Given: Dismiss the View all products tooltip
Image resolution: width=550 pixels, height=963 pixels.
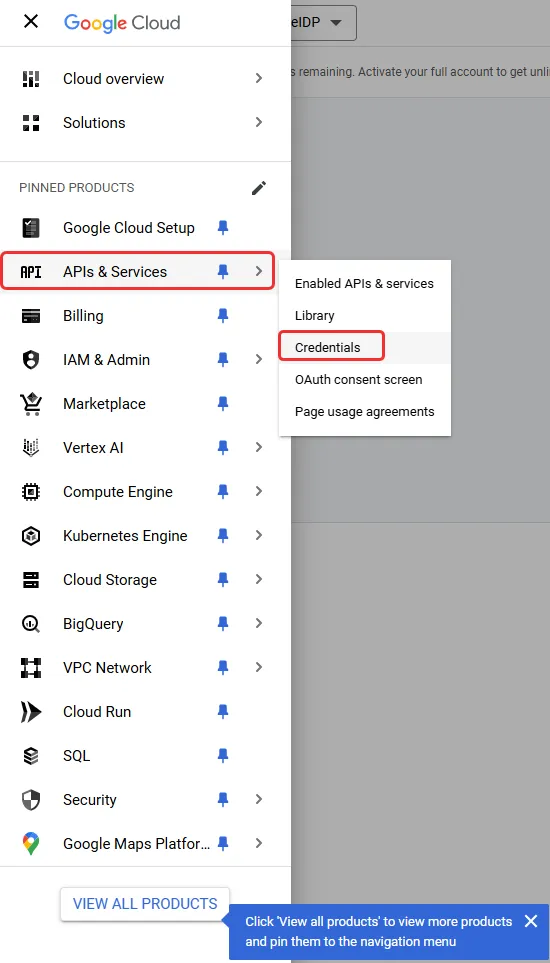Looking at the screenshot, I should (x=531, y=921).
